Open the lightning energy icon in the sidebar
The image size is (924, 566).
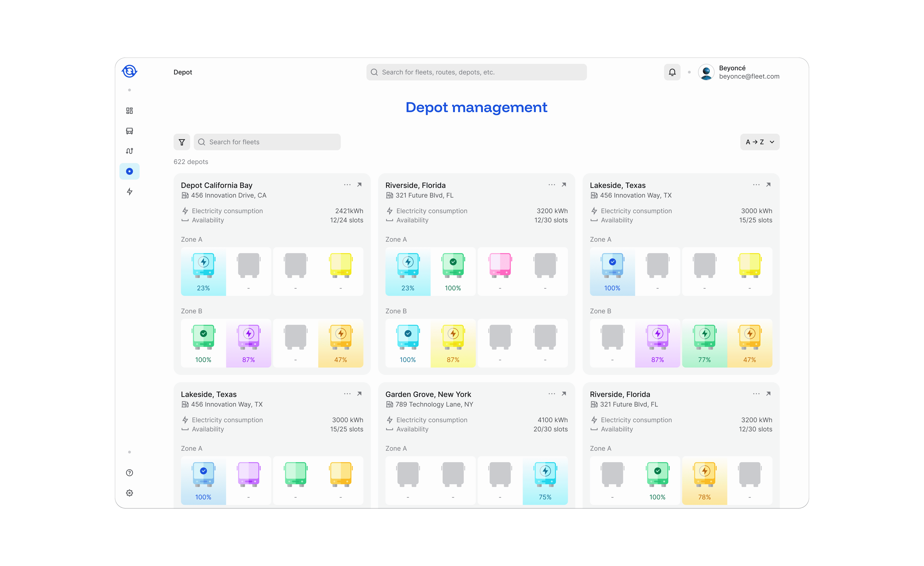pyautogui.click(x=129, y=192)
